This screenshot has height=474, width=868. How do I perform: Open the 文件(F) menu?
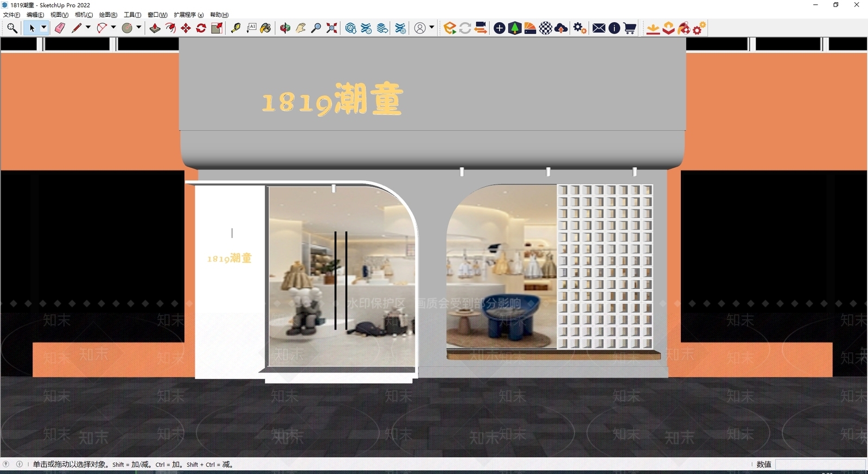pyautogui.click(x=11, y=15)
